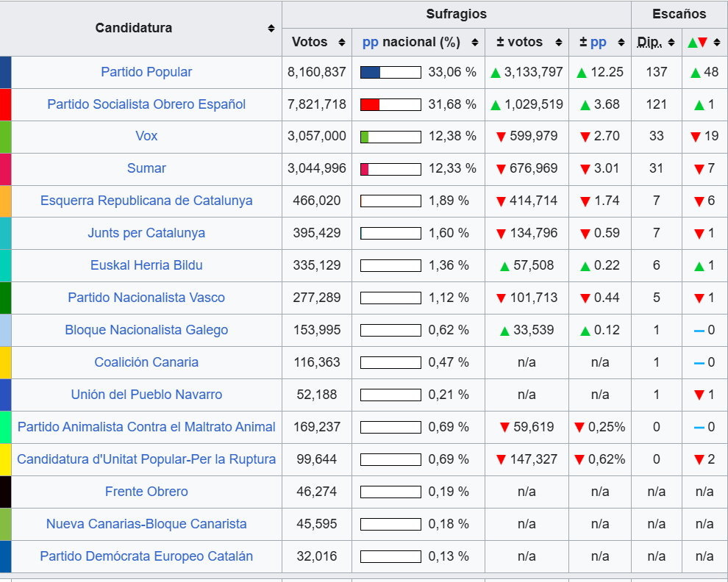This screenshot has width=728, height=582.
Task: Sort by Votos column sort arrows
Action: tap(342, 43)
